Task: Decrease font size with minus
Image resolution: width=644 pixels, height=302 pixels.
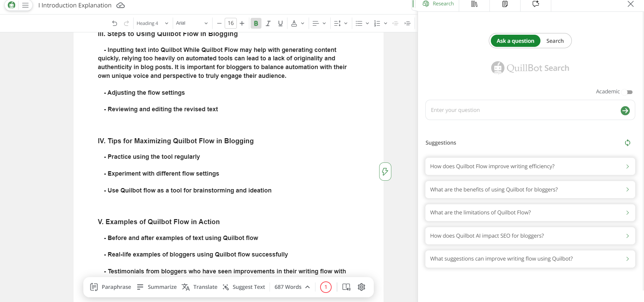Action: [x=219, y=23]
